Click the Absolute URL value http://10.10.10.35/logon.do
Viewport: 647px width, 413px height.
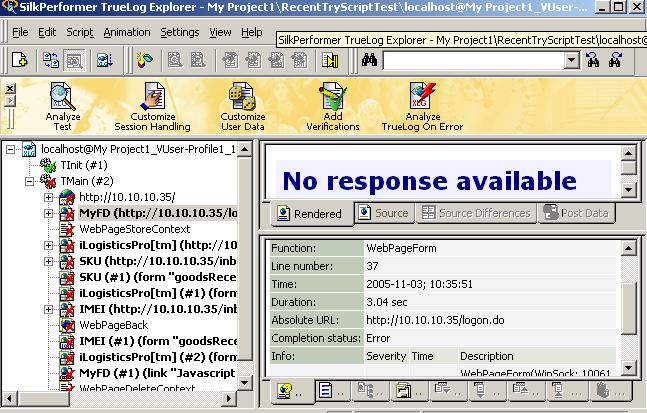435,320
